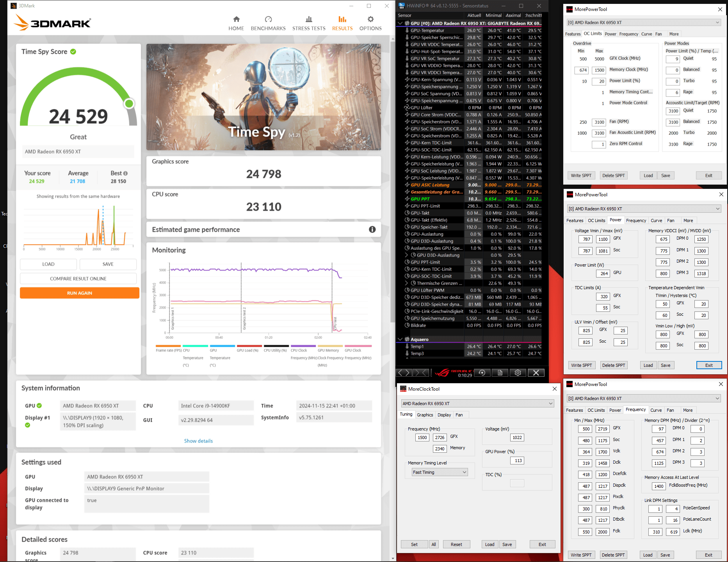Screen dimensions: 728x562
Task: Click the All button in MoreClockTool
Action: (434, 544)
